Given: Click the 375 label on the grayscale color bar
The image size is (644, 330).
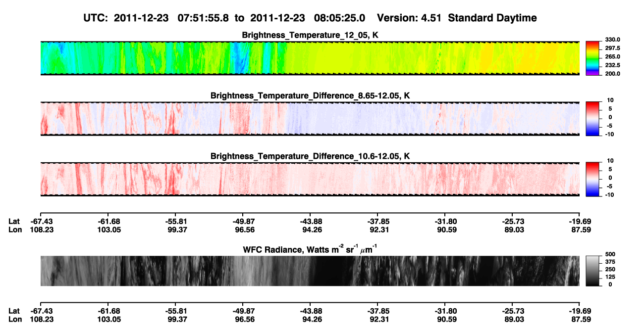Looking at the screenshot, I should 610,262.
